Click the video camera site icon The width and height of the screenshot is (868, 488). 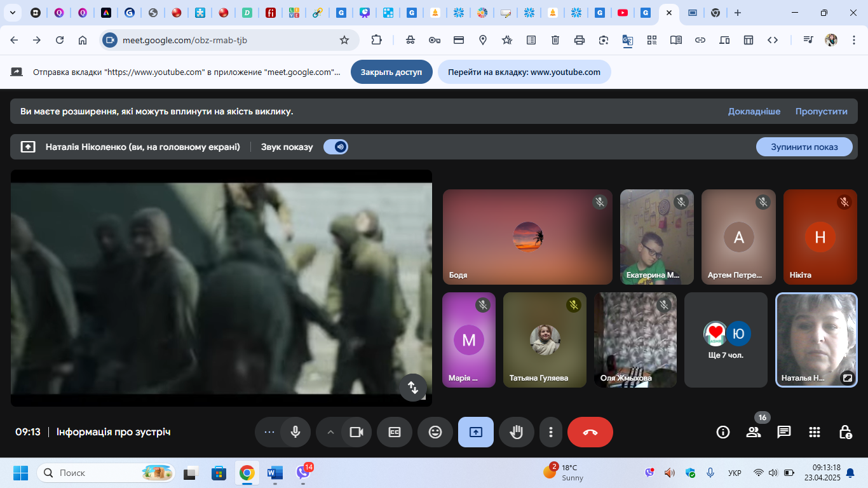point(110,40)
